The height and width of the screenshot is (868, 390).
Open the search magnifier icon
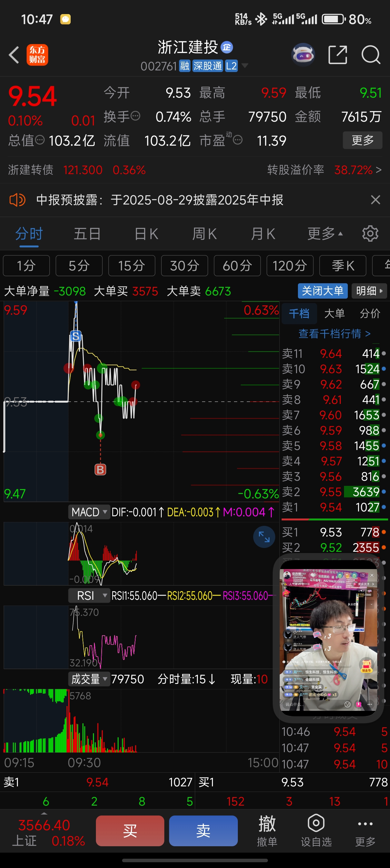(x=371, y=55)
